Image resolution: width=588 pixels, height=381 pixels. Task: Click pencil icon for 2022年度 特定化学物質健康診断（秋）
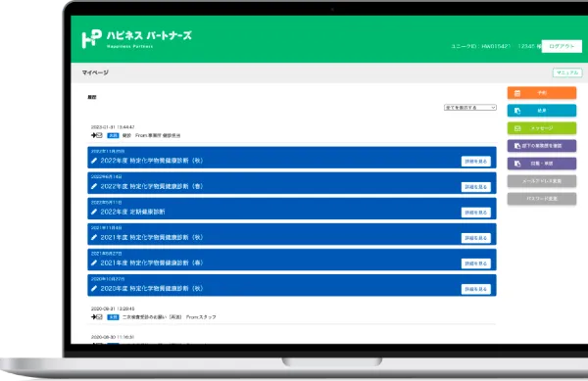pyautogui.click(x=94, y=161)
